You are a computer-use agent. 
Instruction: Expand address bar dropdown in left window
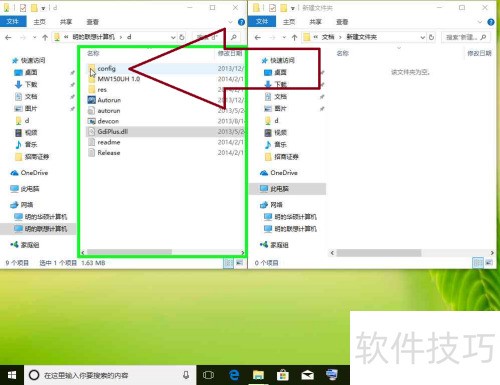(173, 37)
